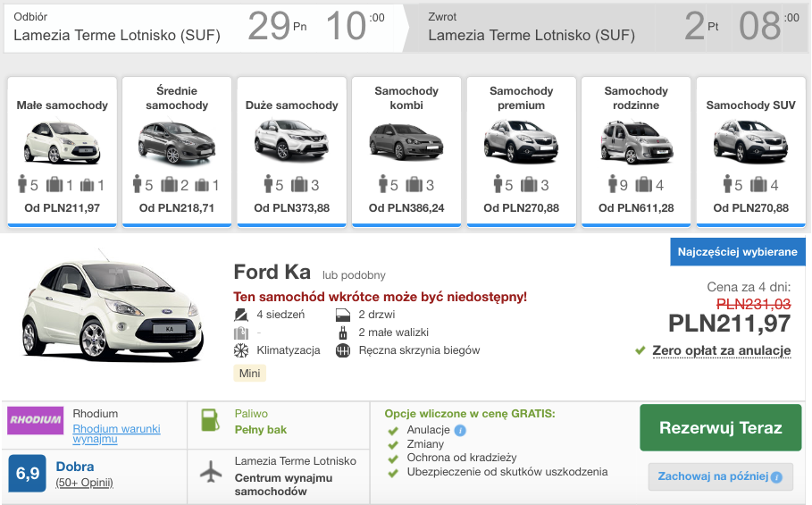
Task: Click the Rhodium supplier logo
Action: [35, 420]
